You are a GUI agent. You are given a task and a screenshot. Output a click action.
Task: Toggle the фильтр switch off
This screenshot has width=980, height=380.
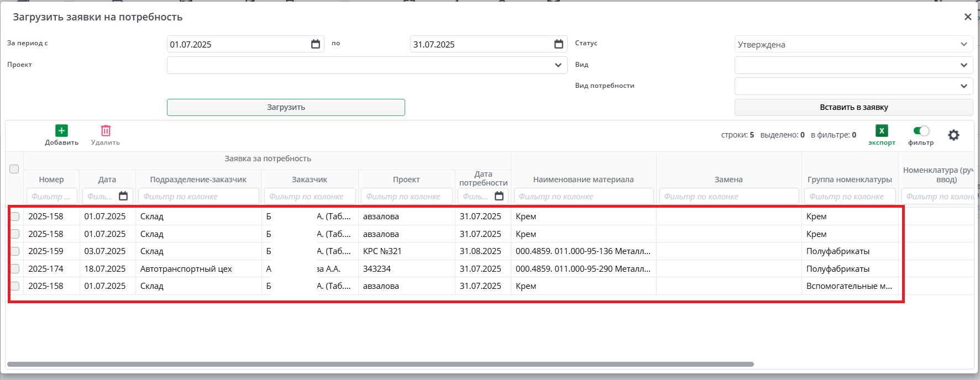click(x=921, y=131)
